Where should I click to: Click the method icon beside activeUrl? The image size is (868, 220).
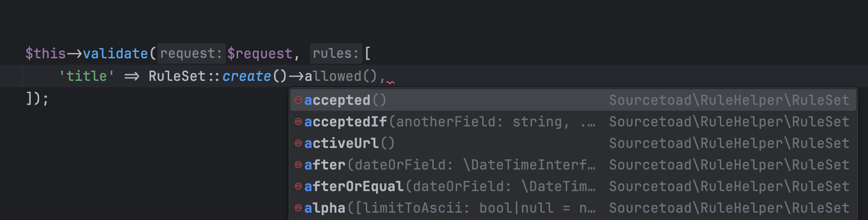click(298, 144)
